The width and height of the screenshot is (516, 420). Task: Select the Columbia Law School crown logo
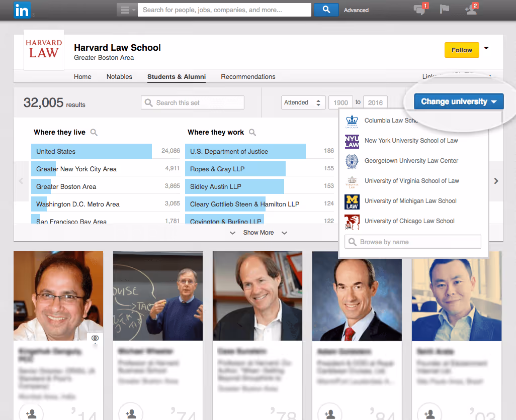click(x=352, y=121)
